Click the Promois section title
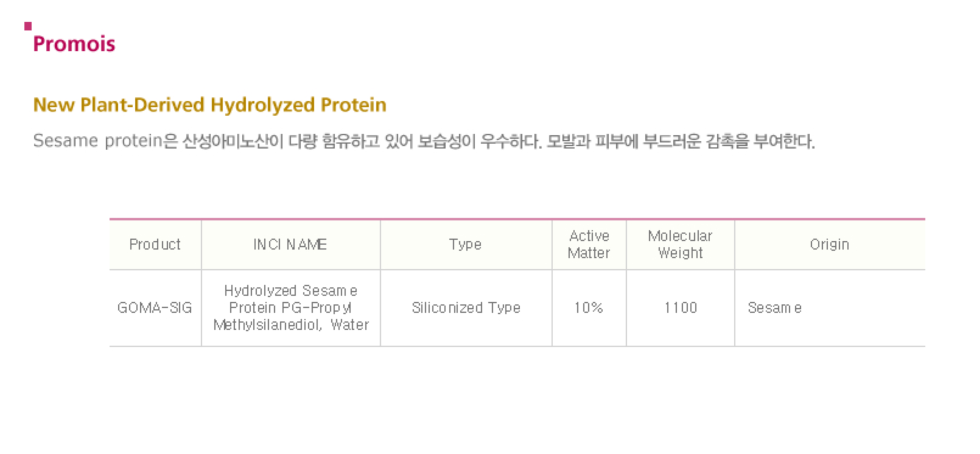 (74, 44)
